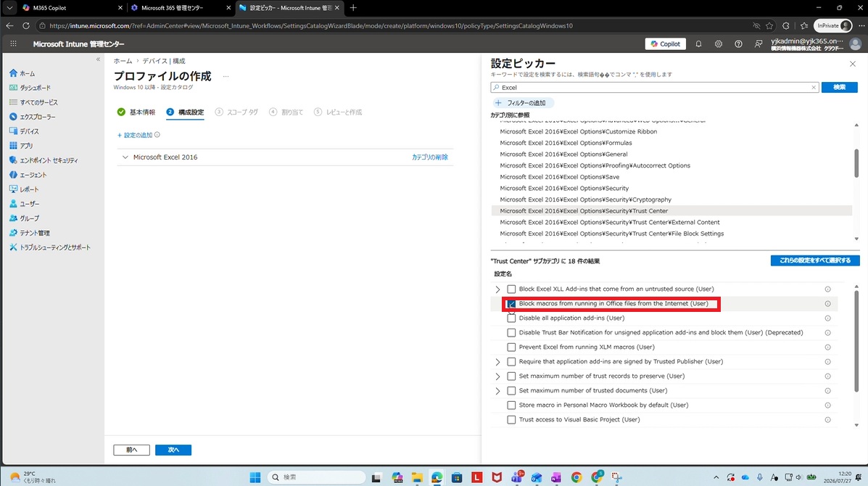Show info for Trust access to Visual Basic Project

coord(827,419)
